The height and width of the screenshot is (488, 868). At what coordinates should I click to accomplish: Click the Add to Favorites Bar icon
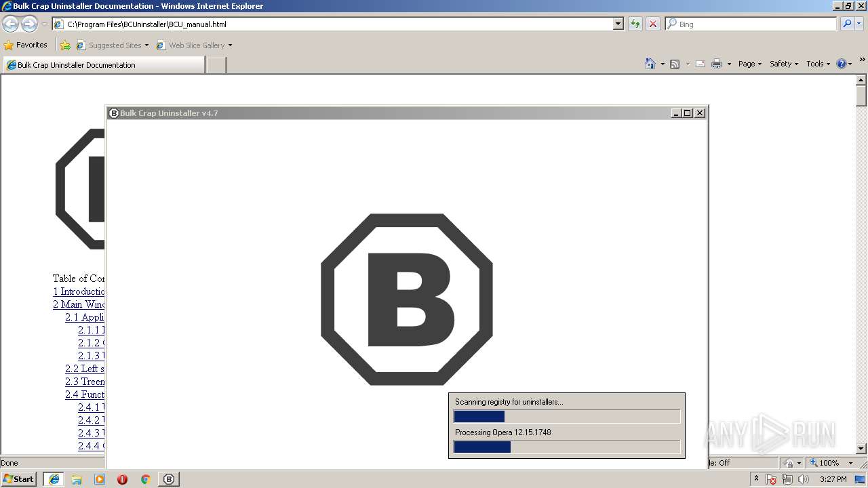[x=65, y=45]
